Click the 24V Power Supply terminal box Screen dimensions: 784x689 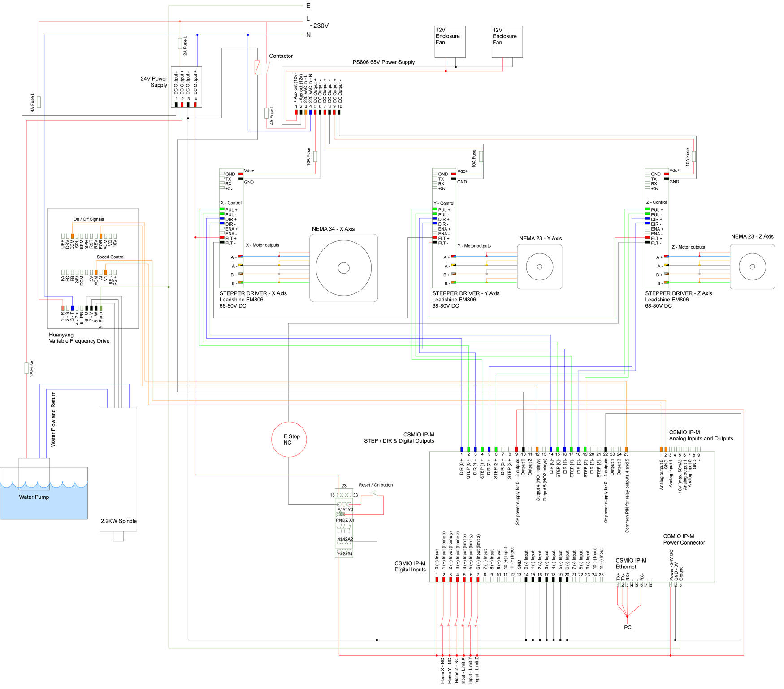click(186, 87)
